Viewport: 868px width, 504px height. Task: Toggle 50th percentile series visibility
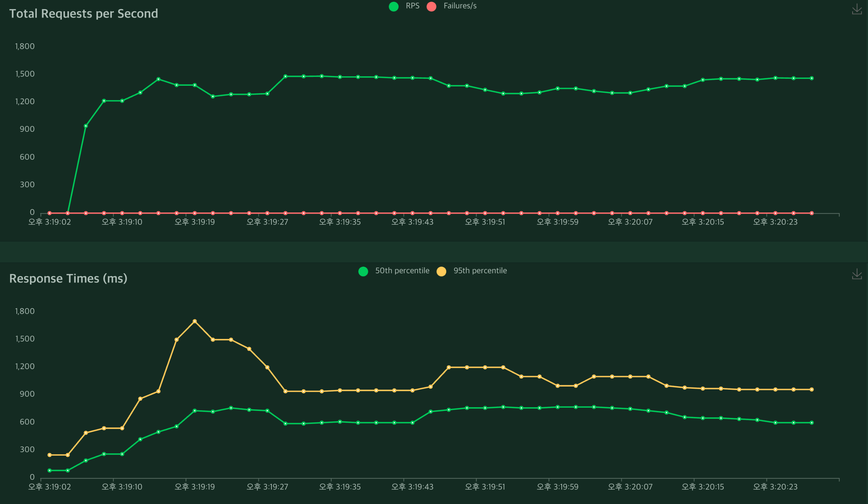[402, 271]
